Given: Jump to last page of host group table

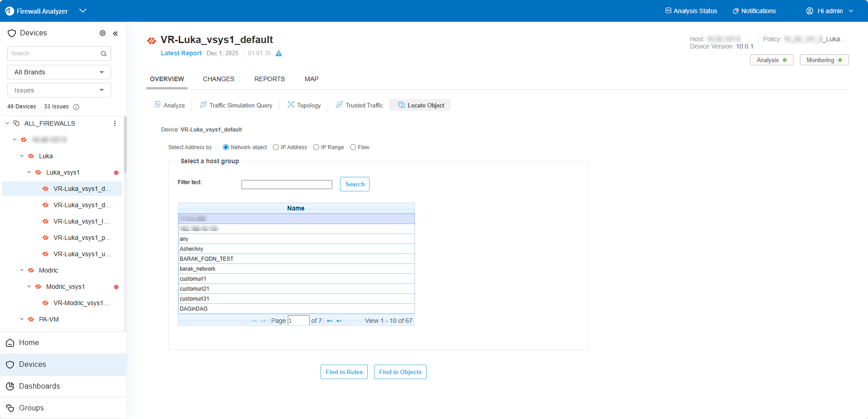Looking at the screenshot, I should coord(339,321).
